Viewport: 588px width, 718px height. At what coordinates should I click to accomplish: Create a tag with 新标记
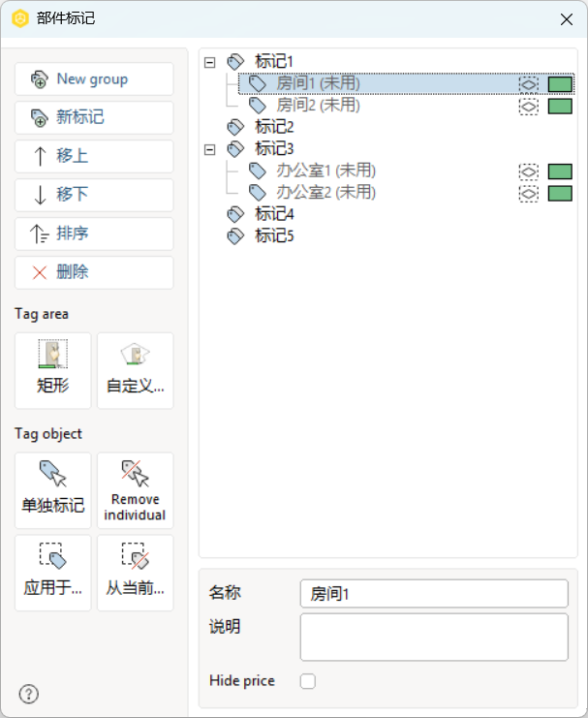coord(94,117)
